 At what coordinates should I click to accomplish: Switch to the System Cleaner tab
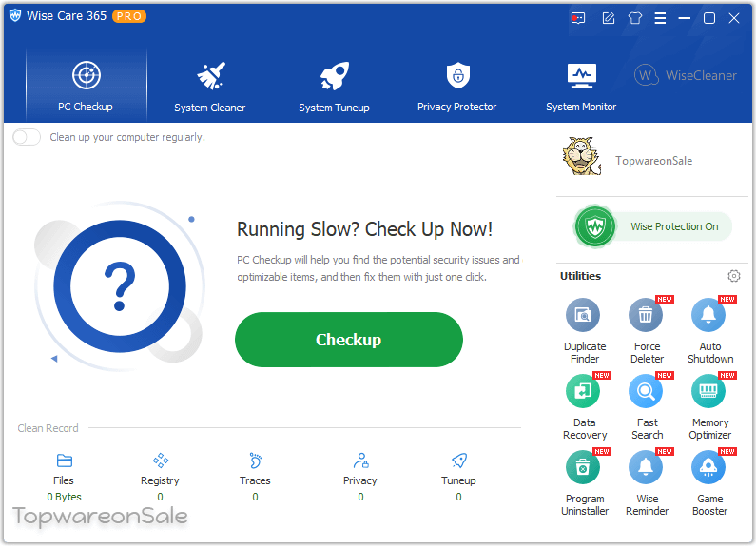(x=210, y=87)
